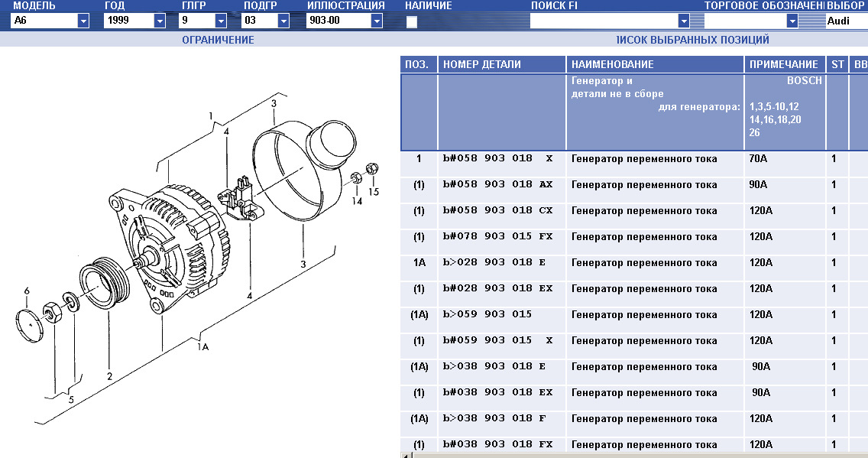
Task: Click the left arrow of the horizontal scrollbar
Action: point(405,455)
